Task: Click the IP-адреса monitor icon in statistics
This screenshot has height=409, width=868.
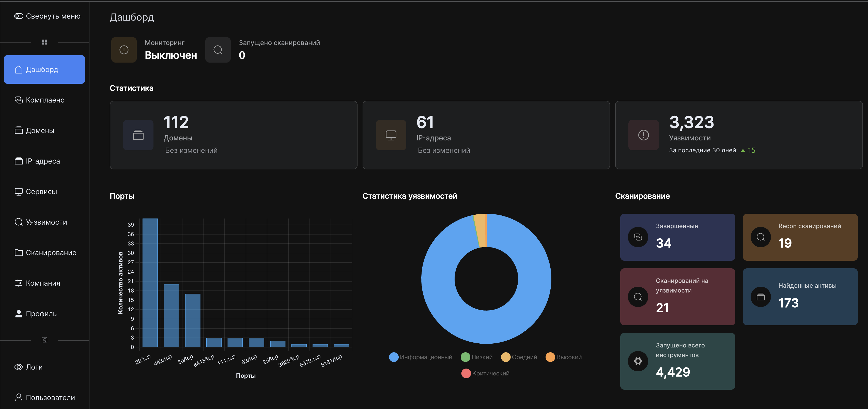Action: click(x=391, y=135)
